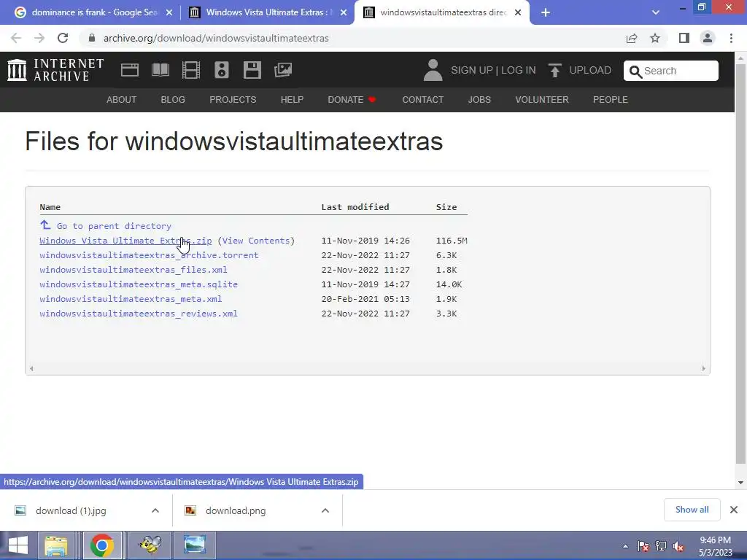Click the network tray icon
Image resolution: width=747 pixels, height=560 pixels.
(x=661, y=546)
